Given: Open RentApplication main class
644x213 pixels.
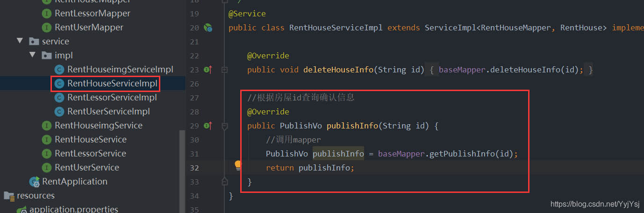Looking at the screenshot, I should coord(75,182).
